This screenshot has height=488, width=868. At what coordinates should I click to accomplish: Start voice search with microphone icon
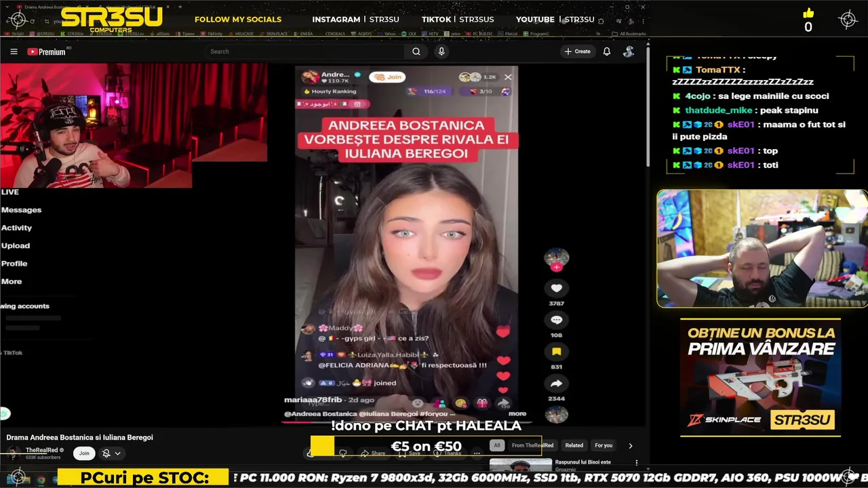(x=441, y=52)
